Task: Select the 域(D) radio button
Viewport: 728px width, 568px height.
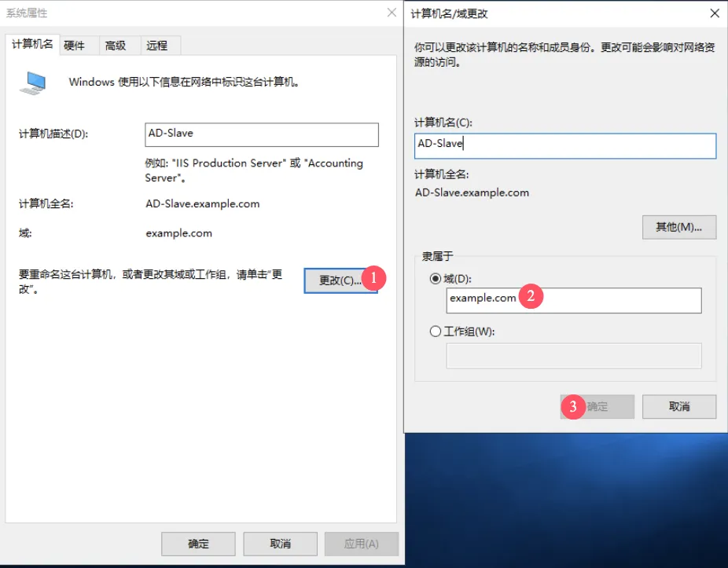Action: [436, 279]
